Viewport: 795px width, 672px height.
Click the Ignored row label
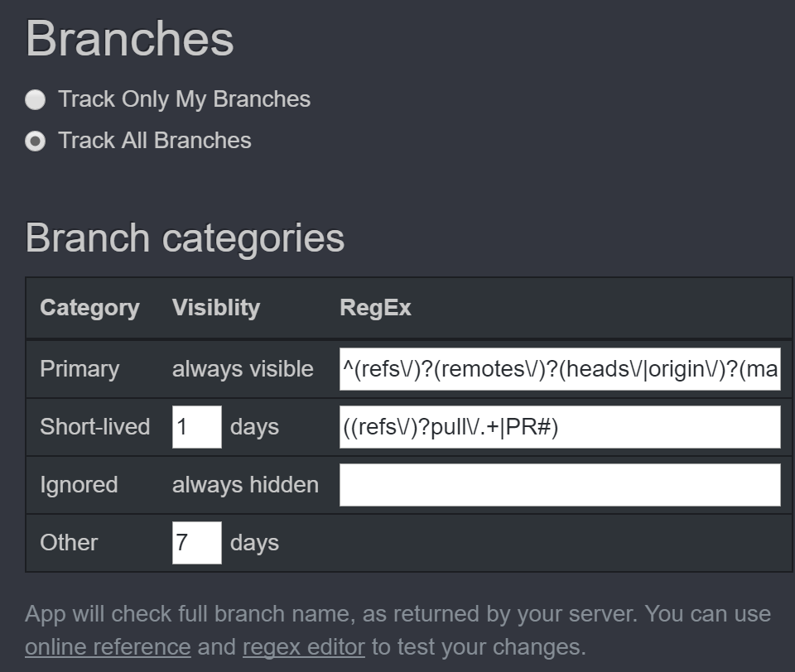click(x=79, y=485)
